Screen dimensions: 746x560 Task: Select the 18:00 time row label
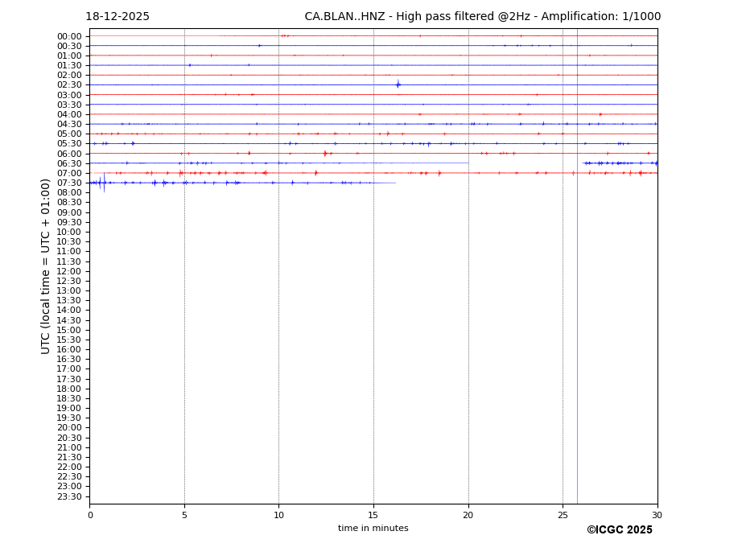click(x=69, y=389)
